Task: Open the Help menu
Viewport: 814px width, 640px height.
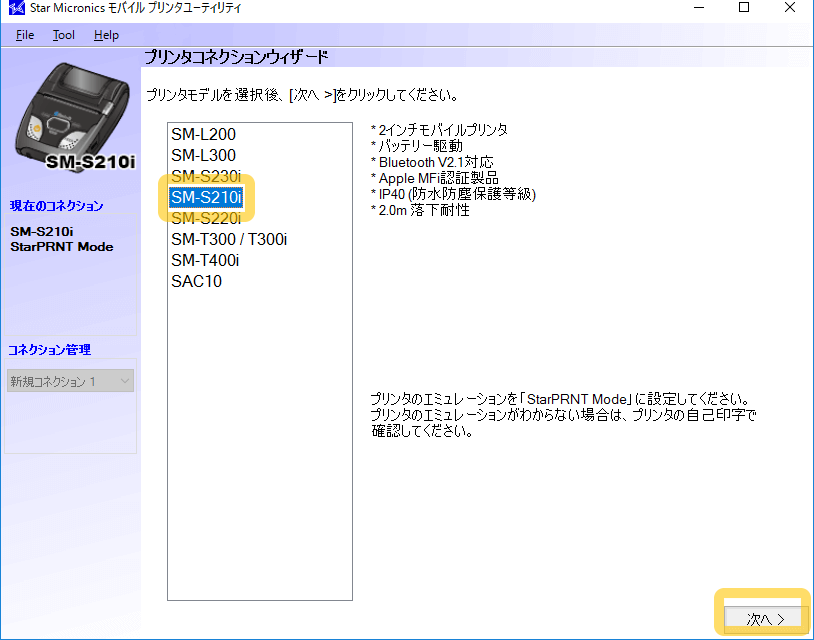Action: point(106,35)
